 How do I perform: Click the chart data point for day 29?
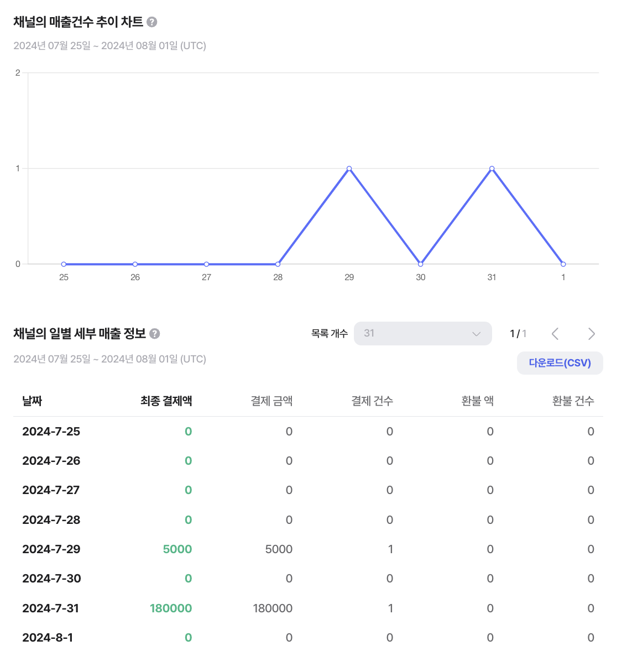click(349, 169)
